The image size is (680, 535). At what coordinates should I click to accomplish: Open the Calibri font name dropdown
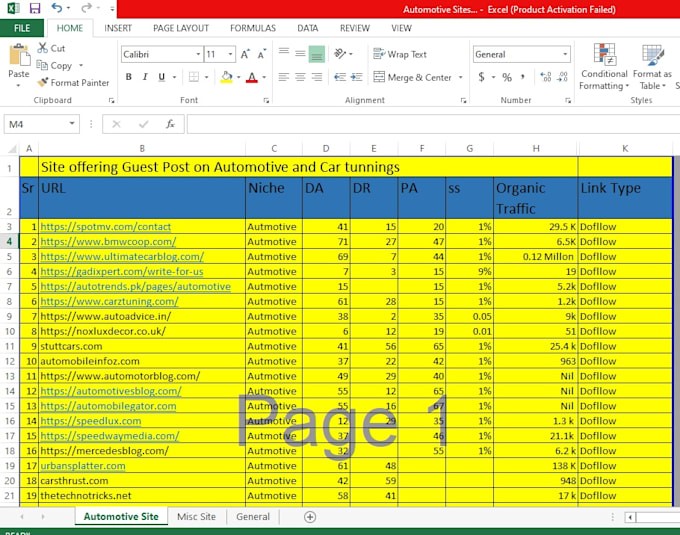pyautogui.click(x=198, y=54)
